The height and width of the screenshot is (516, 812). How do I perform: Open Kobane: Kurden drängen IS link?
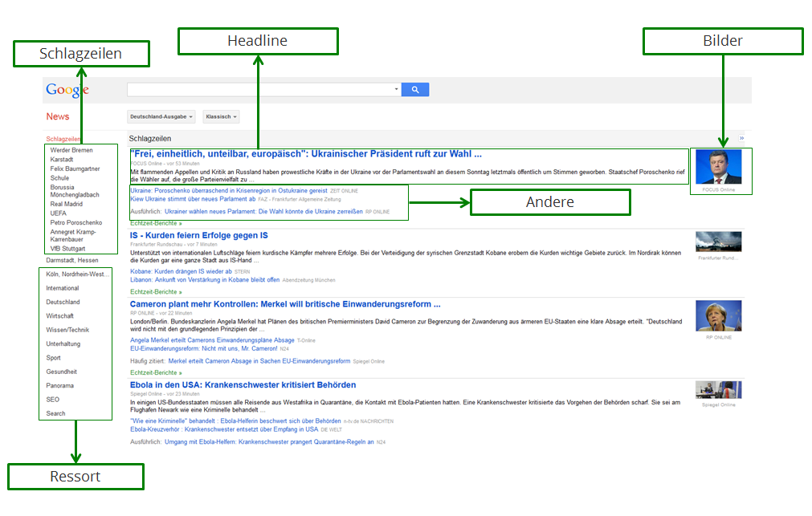point(182,272)
